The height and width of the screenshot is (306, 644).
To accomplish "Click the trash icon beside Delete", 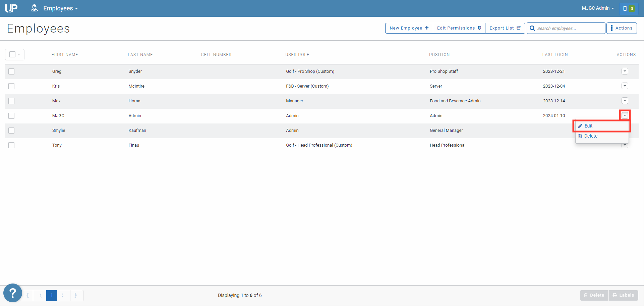I will (x=580, y=136).
